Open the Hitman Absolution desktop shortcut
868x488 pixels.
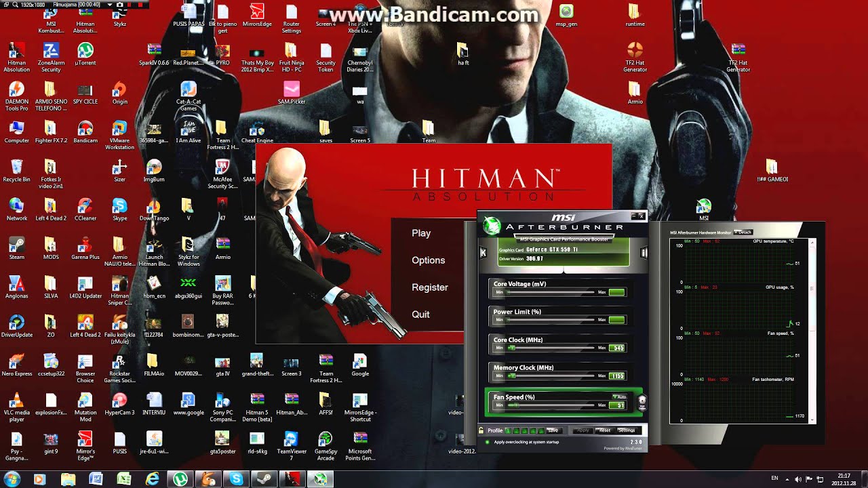coord(16,57)
